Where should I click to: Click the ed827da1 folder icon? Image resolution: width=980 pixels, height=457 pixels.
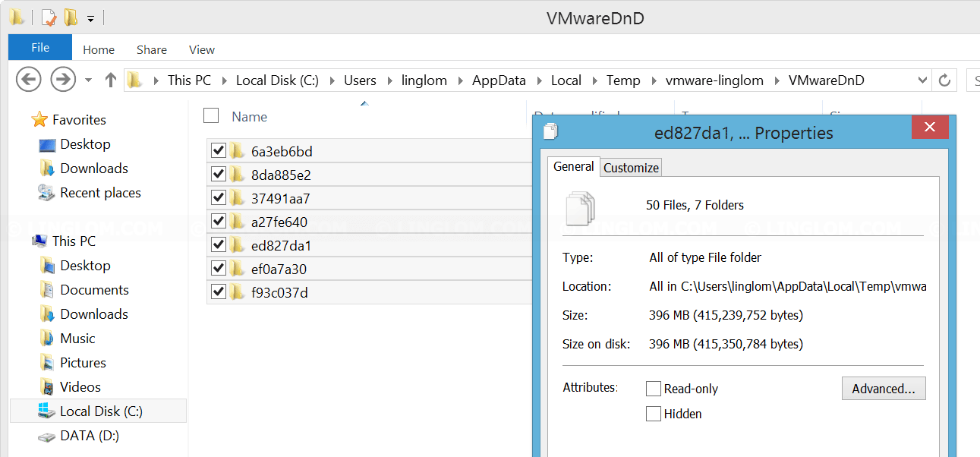tap(238, 244)
